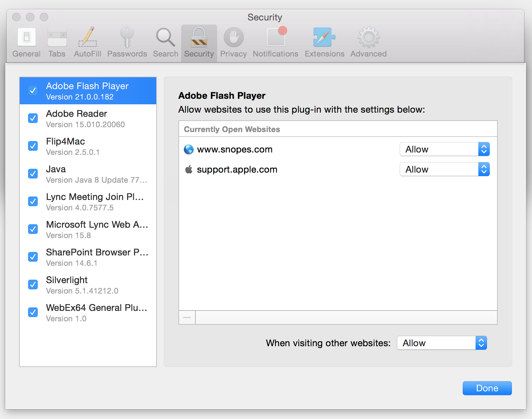The image size is (532, 419).
Task: Open the General preferences pane
Action: [x=26, y=43]
